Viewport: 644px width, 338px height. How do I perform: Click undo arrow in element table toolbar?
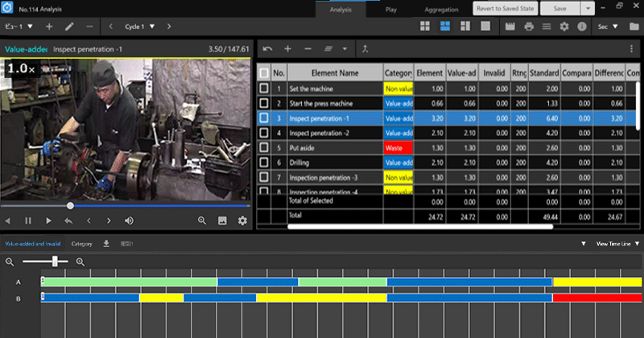pos(268,48)
